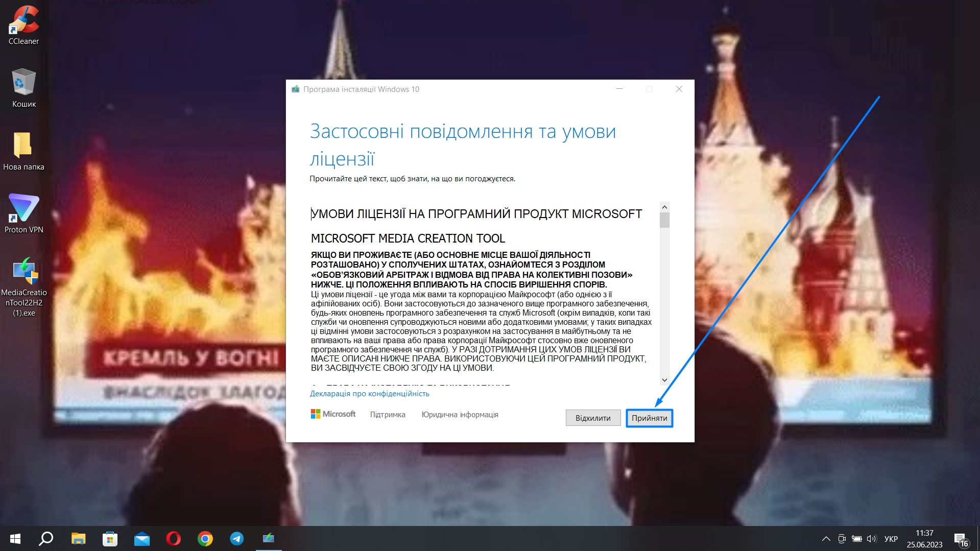Click the license scrollbar thumb
The height and width of the screenshot is (551, 980).
coord(664,220)
